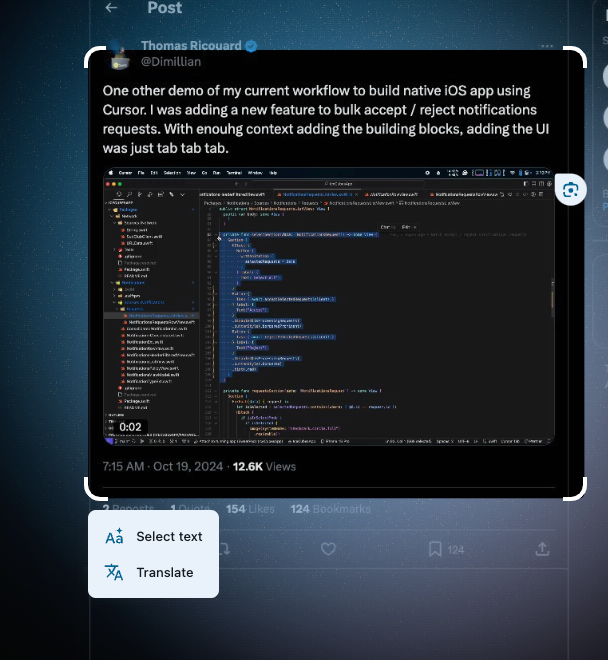Click the author's profile avatar
This screenshot has height=660, width=608.
click(120, 56)
